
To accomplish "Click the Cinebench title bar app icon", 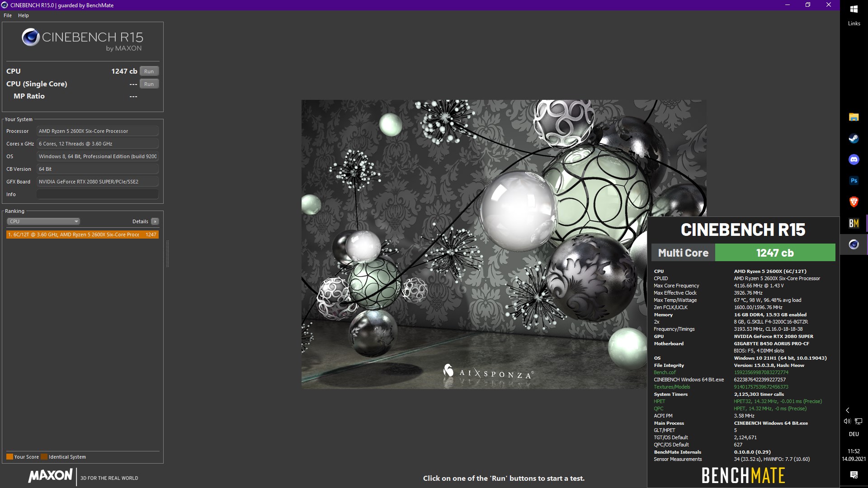I will (x=5, y=5).
